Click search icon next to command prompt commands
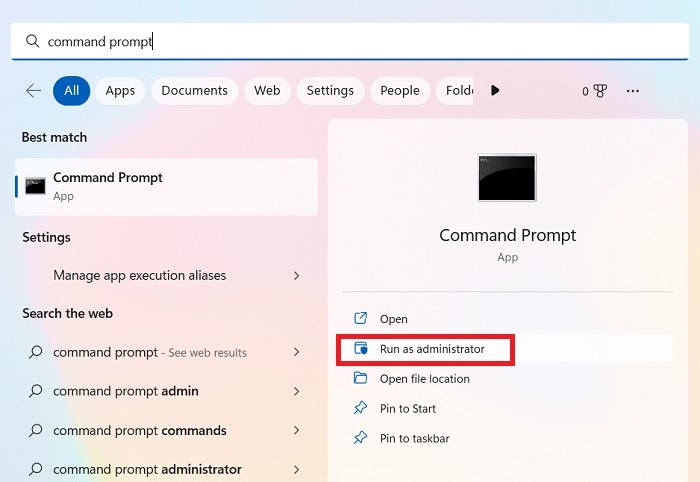This screenshot has width=700, height=482. 35,430
